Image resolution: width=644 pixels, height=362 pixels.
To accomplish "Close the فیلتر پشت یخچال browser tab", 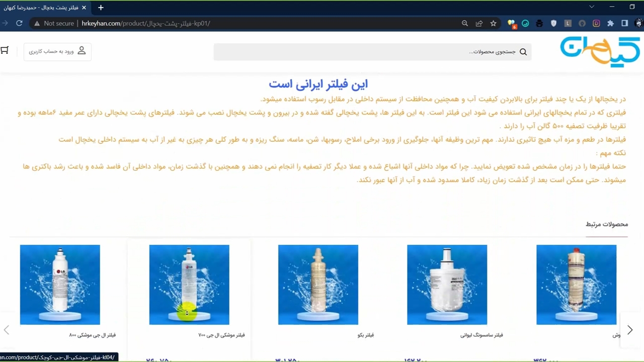I will tap(84, 8).
